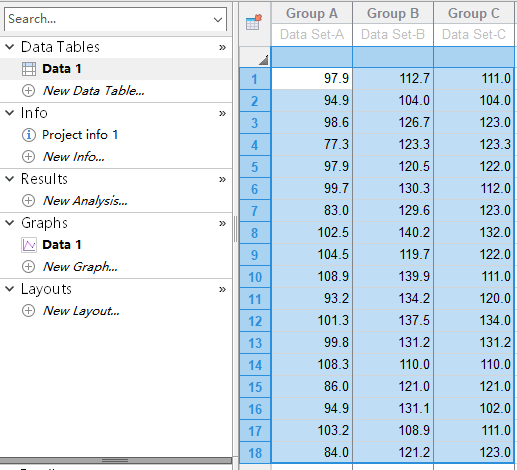Click the table format icon with red pin
The width and height of the screenshot is (517, 470).
point(254,22)
